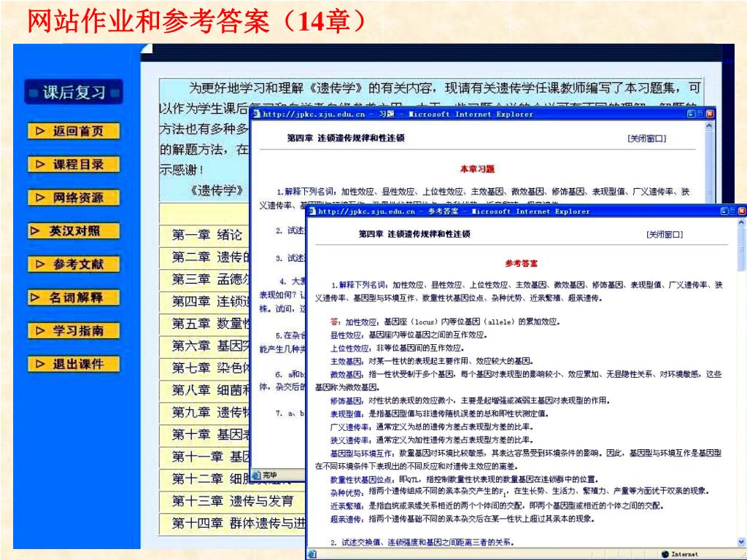The height and width of the screenshot is (560, 747).
Task: Open 学习指南 in the sidebar
Action: 74,331
